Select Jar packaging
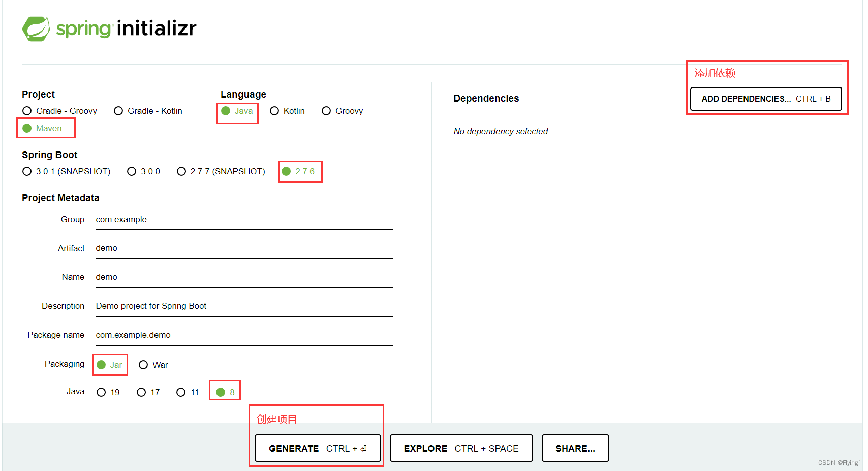The width and height of the screenshot is (868, 471). coord(109,365)
